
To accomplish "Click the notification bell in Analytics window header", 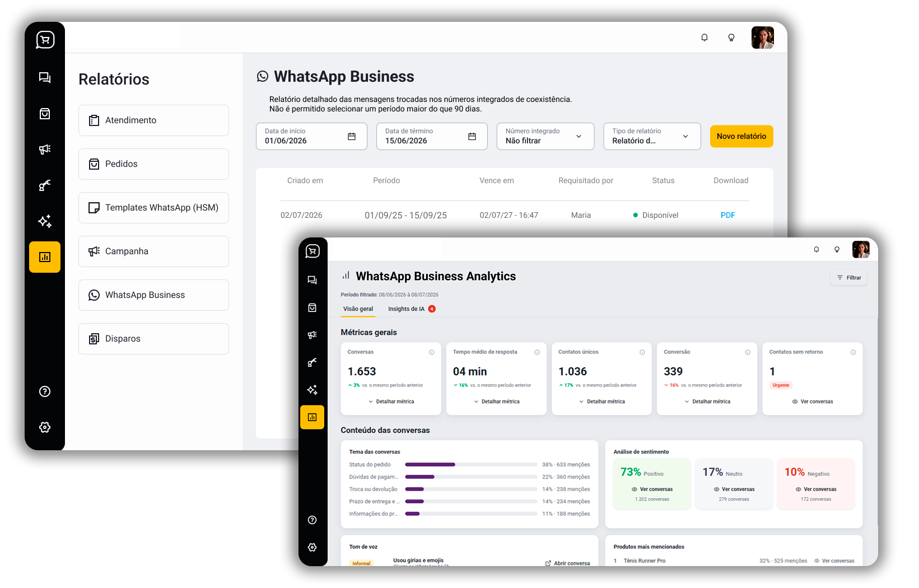I will pyautogui.click(x=817, y=249).
